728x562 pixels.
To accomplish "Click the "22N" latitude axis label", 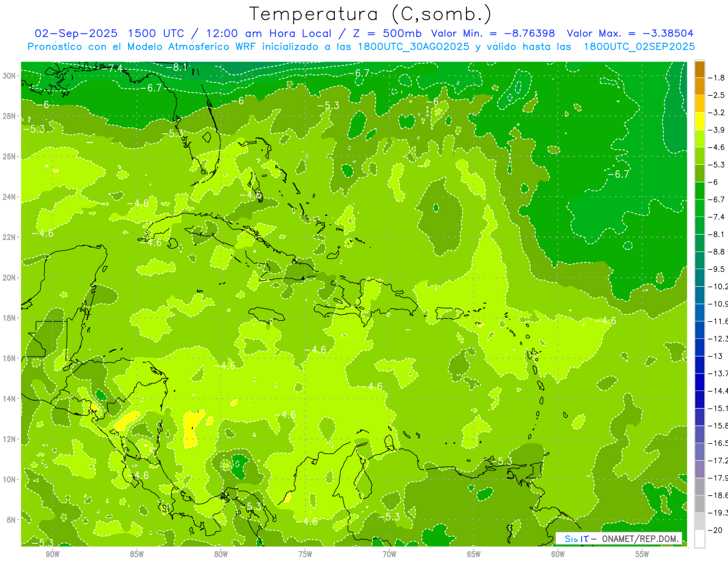I will [10, 237].
